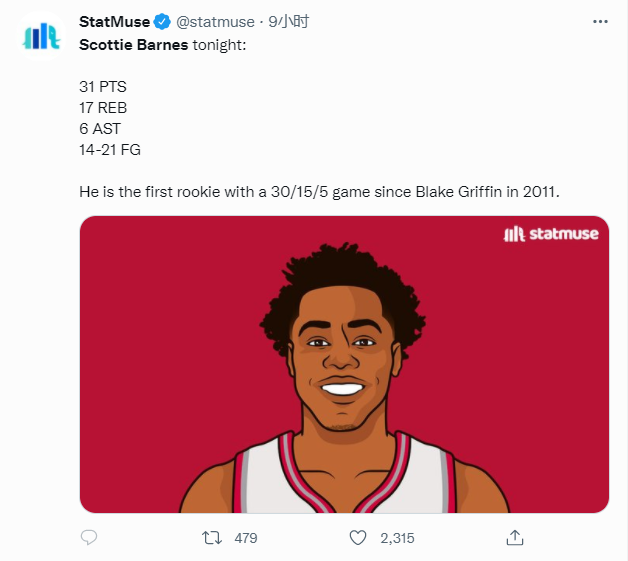Visit the @statmuse handle link

(215, 22)
